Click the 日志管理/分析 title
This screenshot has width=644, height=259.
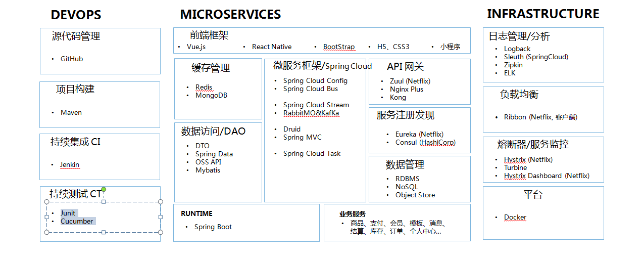click(x=519, y=36)
